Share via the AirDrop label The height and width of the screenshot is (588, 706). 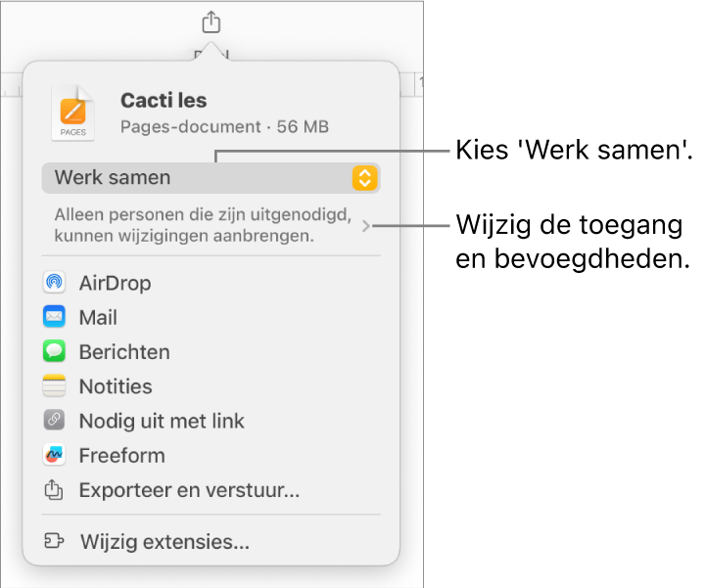[115, 284]
